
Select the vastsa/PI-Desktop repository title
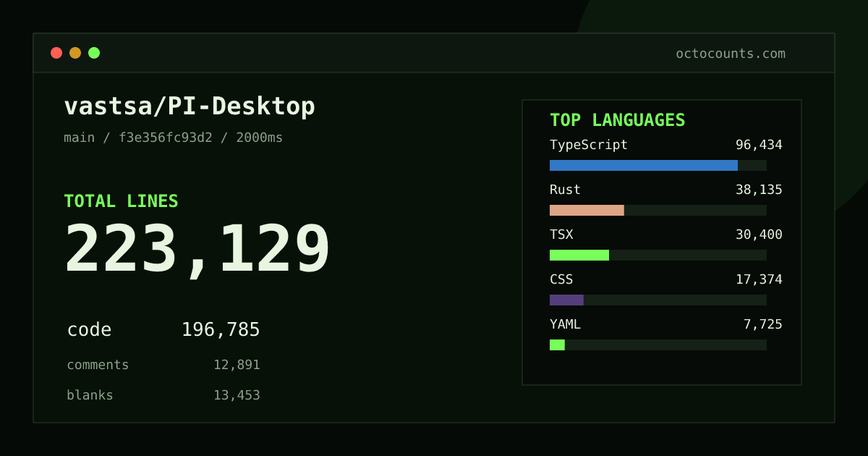coord(190,106)
